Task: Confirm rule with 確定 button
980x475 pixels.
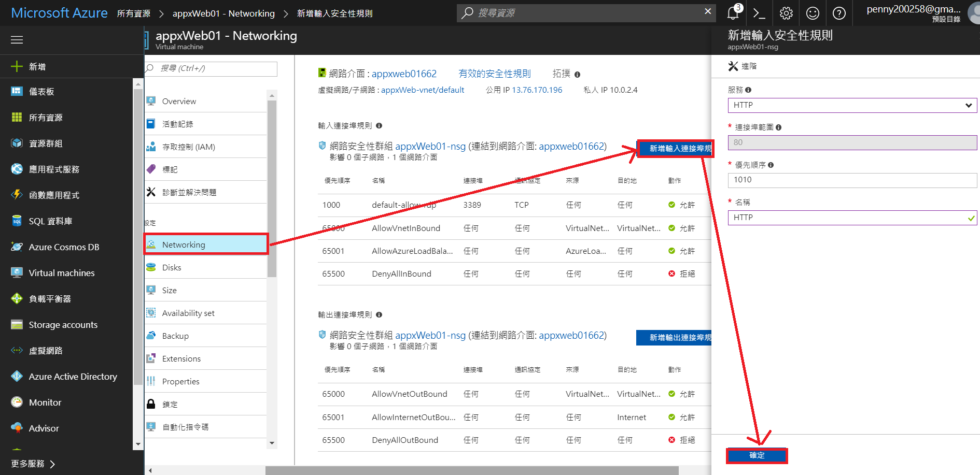Action: (757, 455)
